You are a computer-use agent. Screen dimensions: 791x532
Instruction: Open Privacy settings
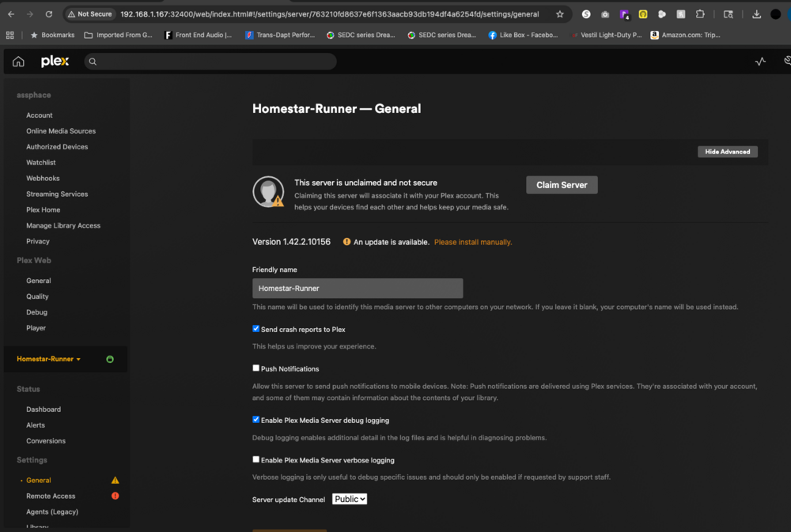pos(38,241)
